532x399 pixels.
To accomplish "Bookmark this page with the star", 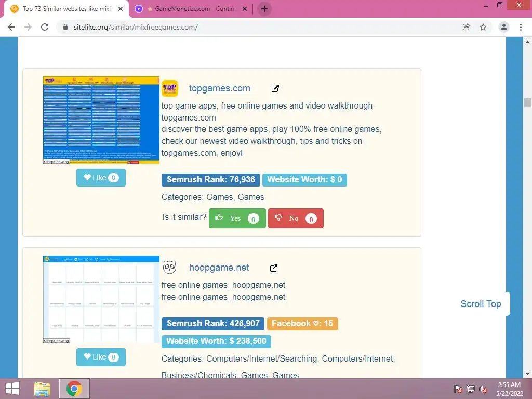I will 483,27.
